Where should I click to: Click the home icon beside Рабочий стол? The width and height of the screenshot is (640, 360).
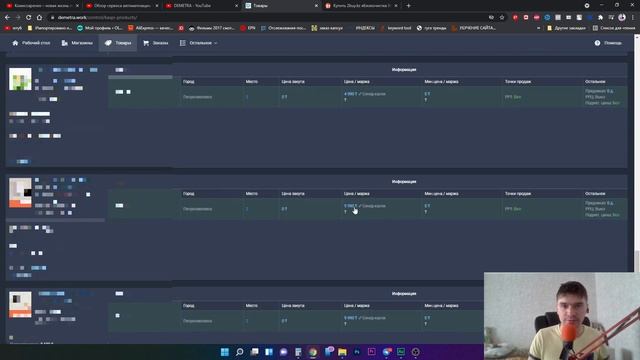15,43
